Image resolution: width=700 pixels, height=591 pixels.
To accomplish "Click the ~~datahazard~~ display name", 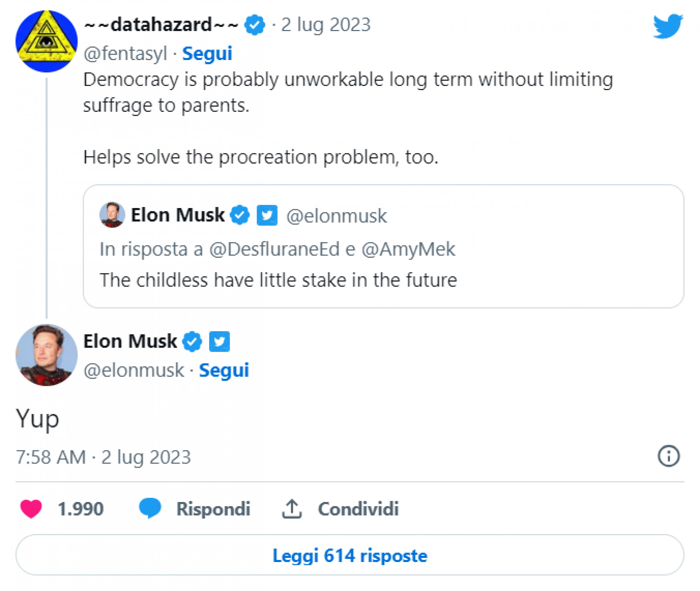I will (x=161, y=25).
